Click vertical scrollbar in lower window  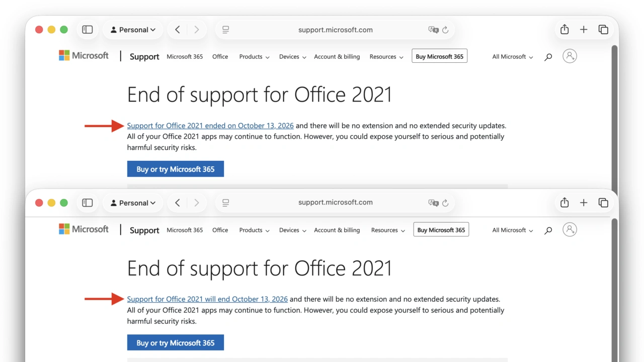[x=614, y=290]
